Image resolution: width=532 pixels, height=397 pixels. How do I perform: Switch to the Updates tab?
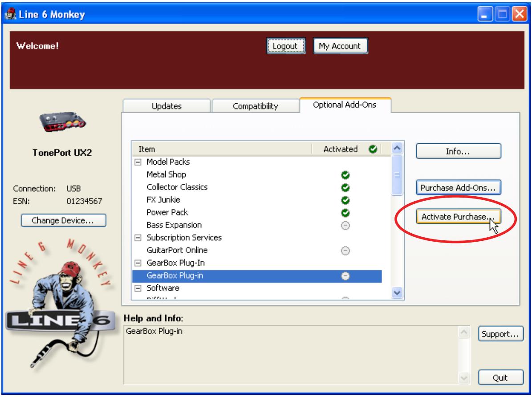tap(167, 106)
